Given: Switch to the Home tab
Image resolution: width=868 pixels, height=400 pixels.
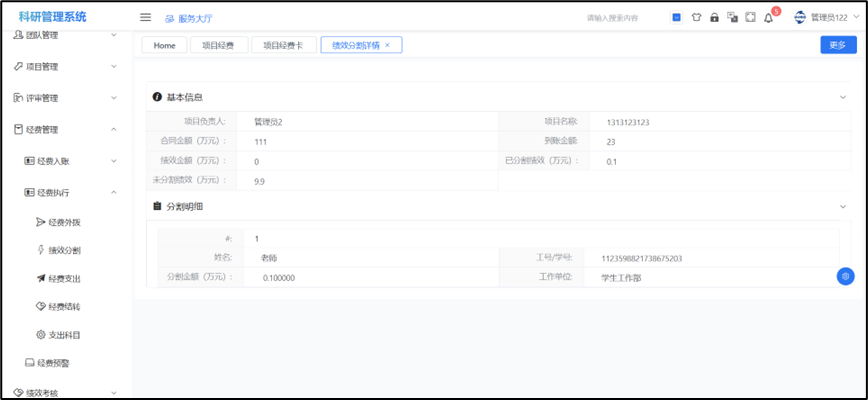Looking at the screenshot, I should (164, 45).
